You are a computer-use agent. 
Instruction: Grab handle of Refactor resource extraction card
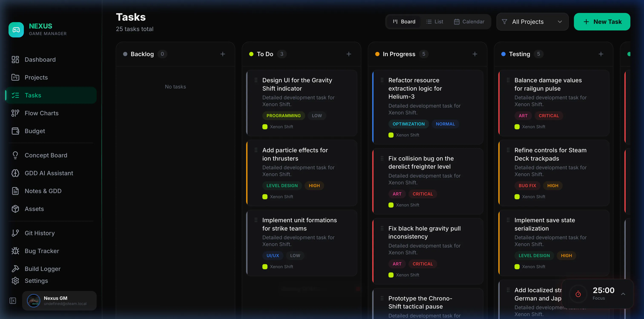[382, 80]
